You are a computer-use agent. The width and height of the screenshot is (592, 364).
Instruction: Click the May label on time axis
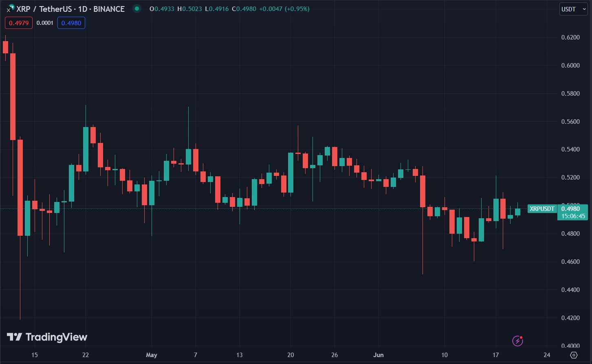(152, 355)
